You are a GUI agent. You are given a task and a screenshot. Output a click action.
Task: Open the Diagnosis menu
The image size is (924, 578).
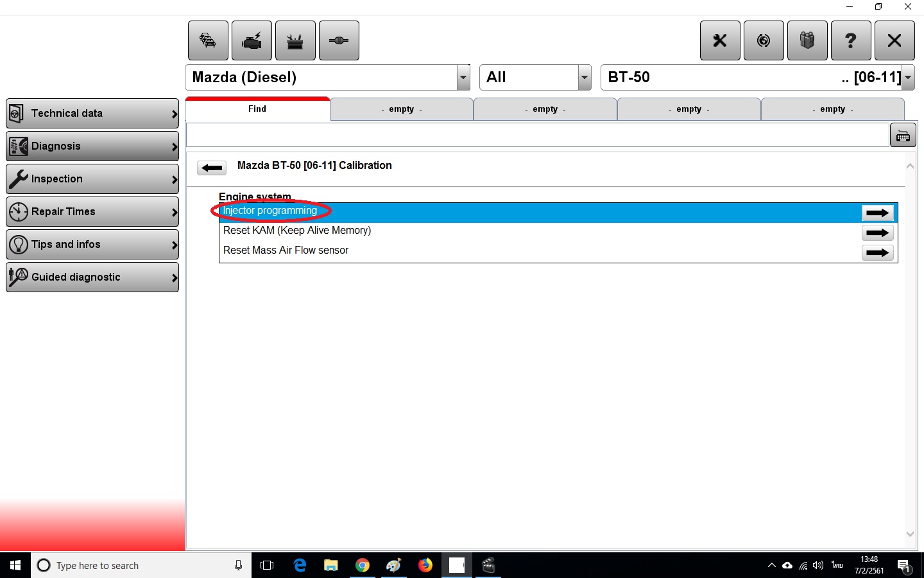coord(92,146)
